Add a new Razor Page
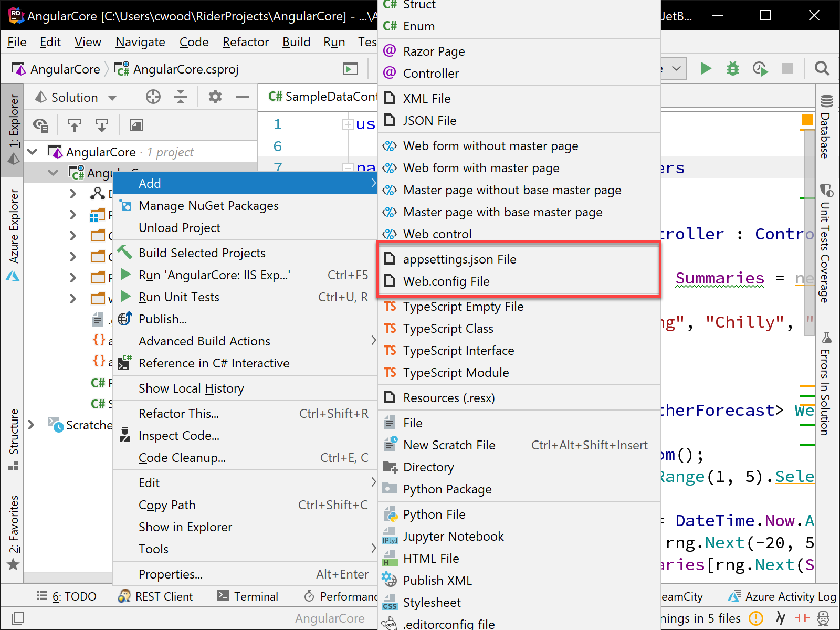The height and width of the screenshot is (630, 840). click(x=519, y=51)
